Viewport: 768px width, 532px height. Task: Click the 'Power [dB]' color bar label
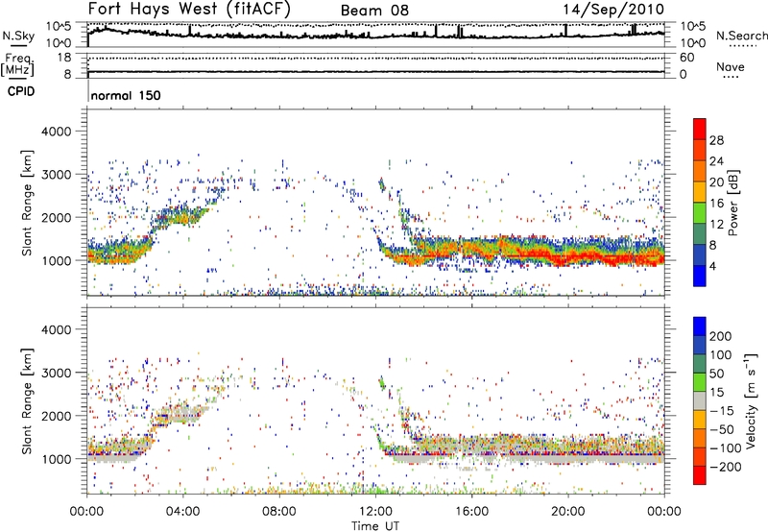732,203
